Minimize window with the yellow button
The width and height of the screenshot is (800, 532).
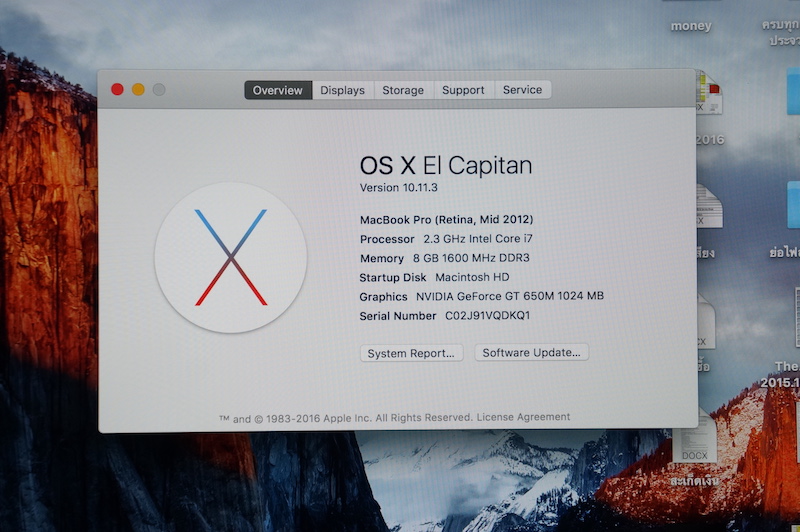coord(138,89)
